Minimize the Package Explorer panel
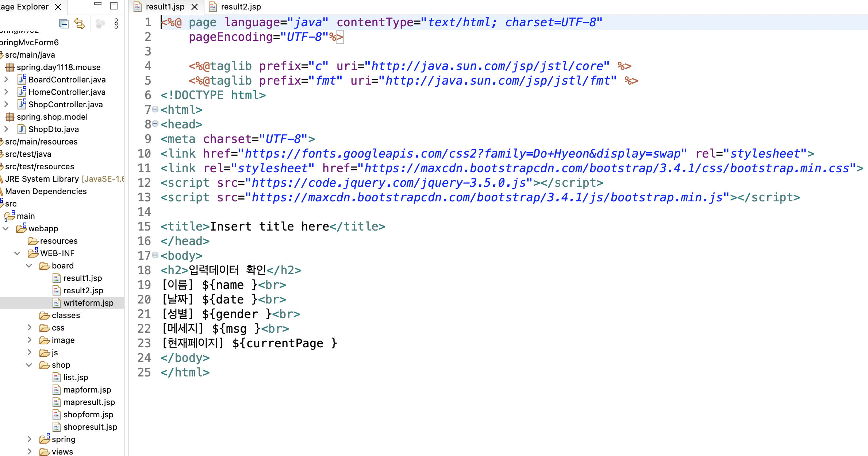Viewport: 868px width, 456px height. pyautogui.click(x=98, y=4)
